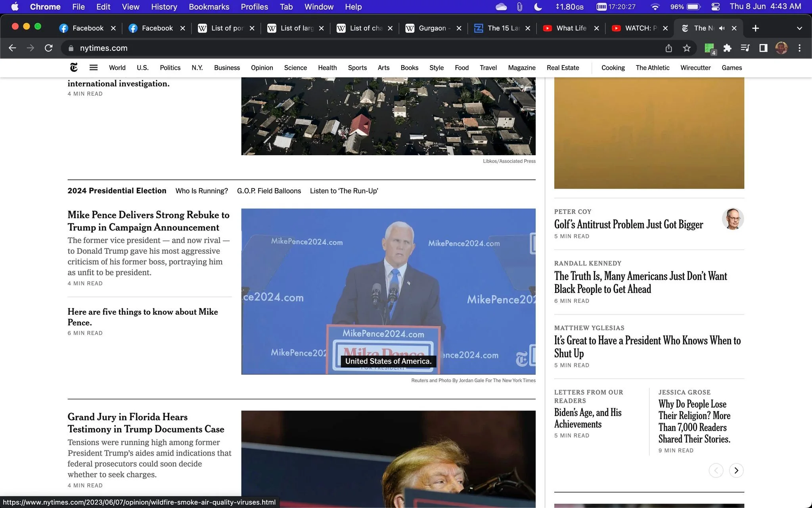The image size is (812, 508).
Task: Open Golf's Antitrust Problem article headline
Action: click(x=628, y=224)
